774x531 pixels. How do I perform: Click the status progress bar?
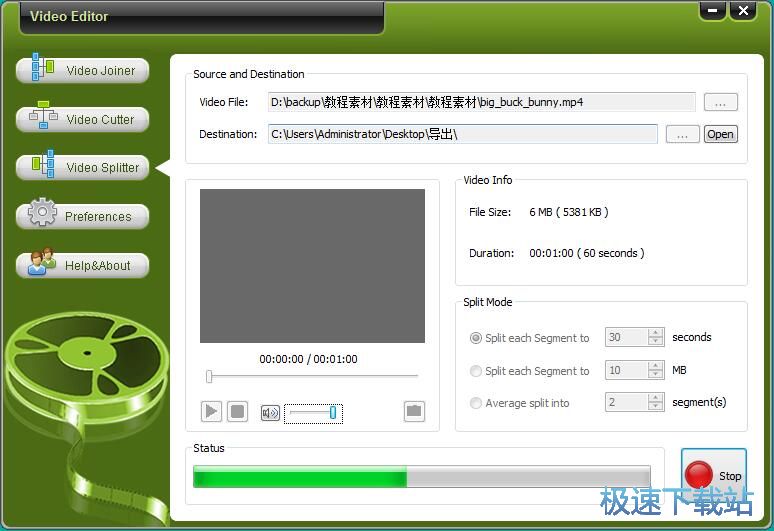click(422, 476)
